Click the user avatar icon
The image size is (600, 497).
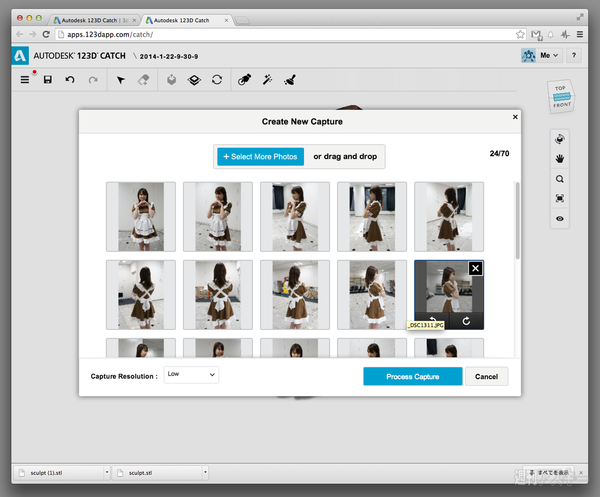tap(528, 55)
